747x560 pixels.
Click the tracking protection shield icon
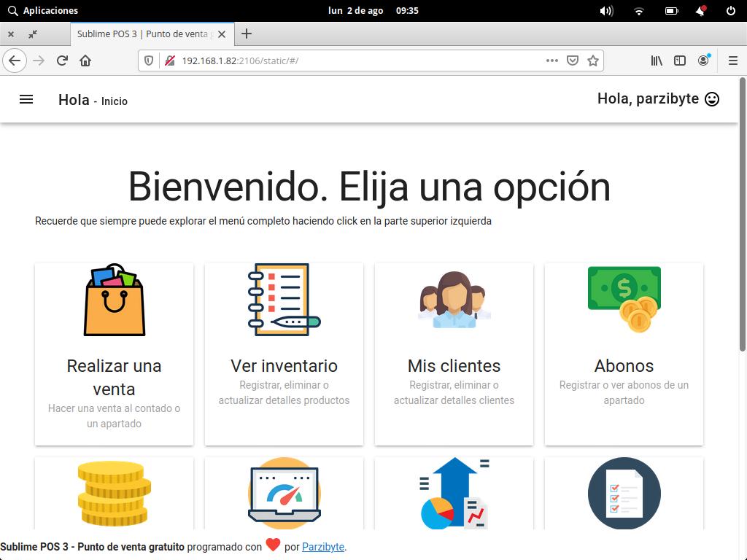[149, 61]
